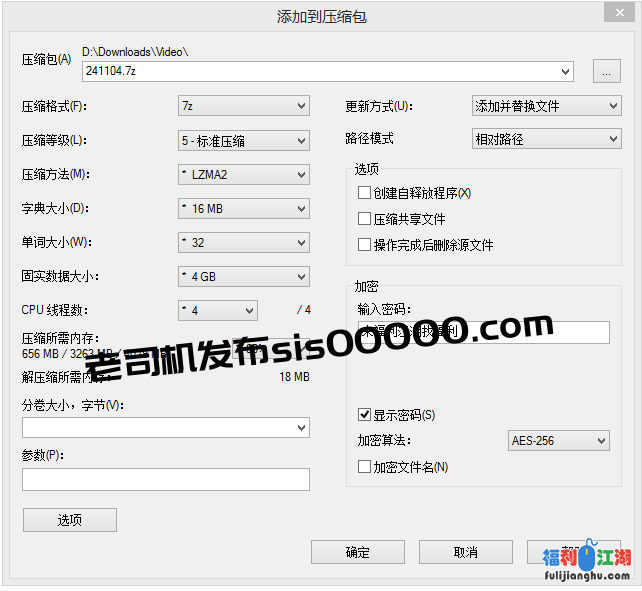The image size is (642, 591).
Task: Expand the 字典大小 16 MB dropdown
Action: point(243,209)
